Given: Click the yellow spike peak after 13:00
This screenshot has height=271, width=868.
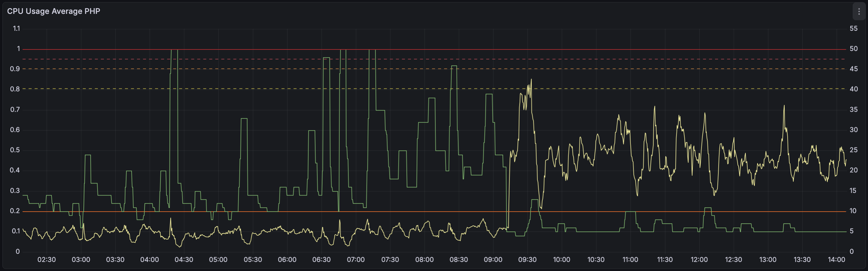Looking at the screenshot, I should (784, 106).
